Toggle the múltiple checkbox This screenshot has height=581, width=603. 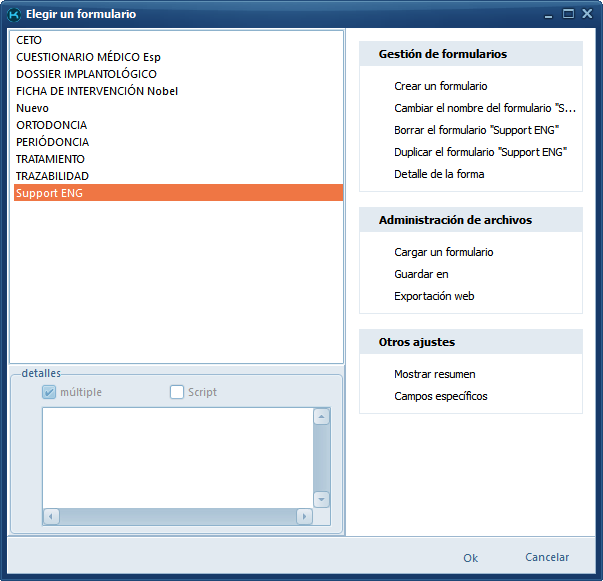coord(49,392)
